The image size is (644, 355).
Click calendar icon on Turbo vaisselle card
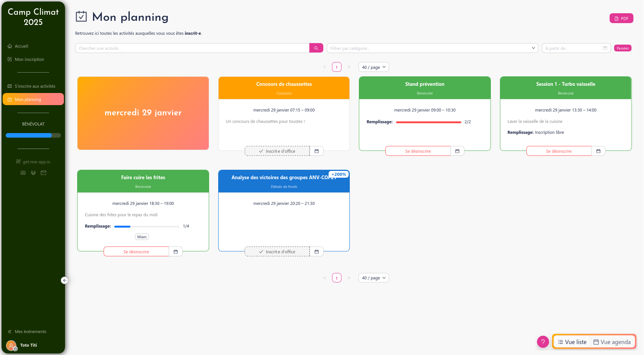pyautogui.click(x=598, y=151)
